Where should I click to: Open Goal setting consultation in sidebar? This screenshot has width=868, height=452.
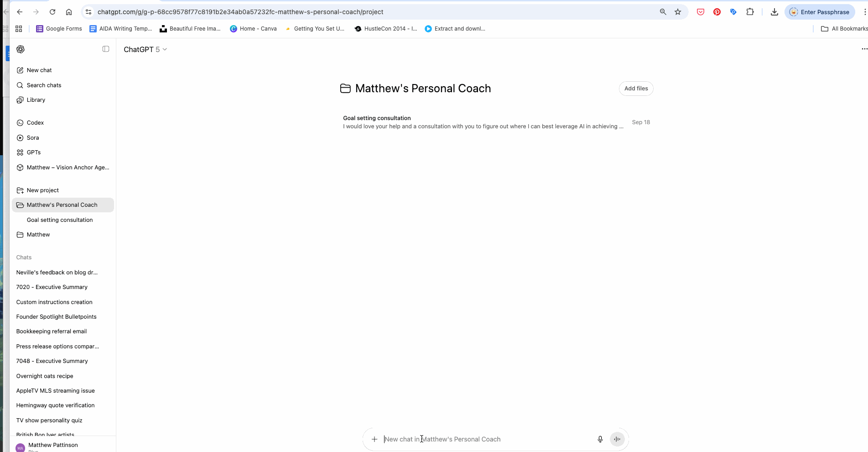pos(63,220)
